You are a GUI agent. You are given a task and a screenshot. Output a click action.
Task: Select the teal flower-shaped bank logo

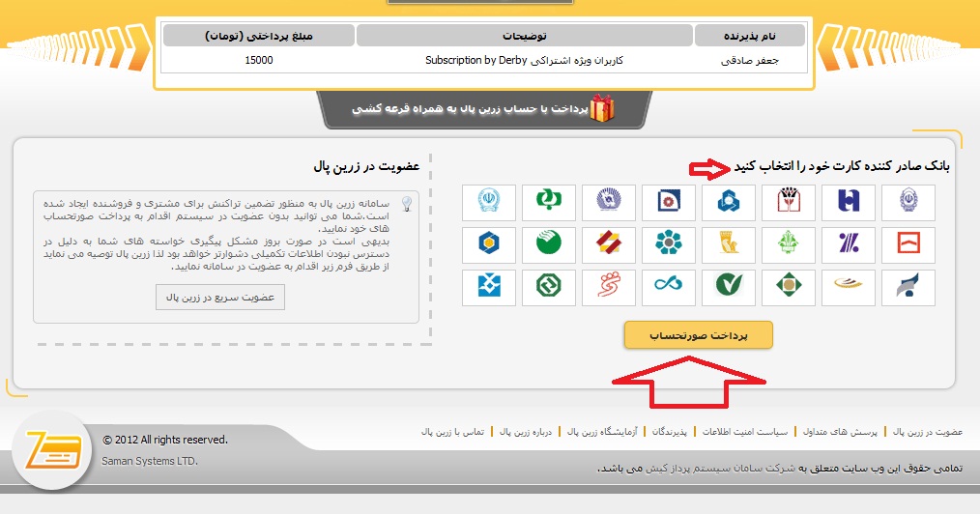[x=669, y=244]
